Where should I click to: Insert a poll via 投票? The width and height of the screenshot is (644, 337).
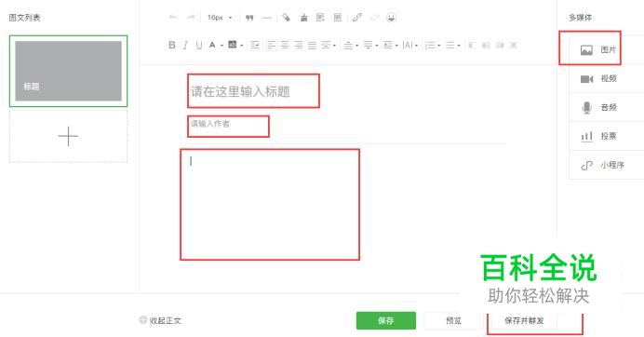[598, 136]
